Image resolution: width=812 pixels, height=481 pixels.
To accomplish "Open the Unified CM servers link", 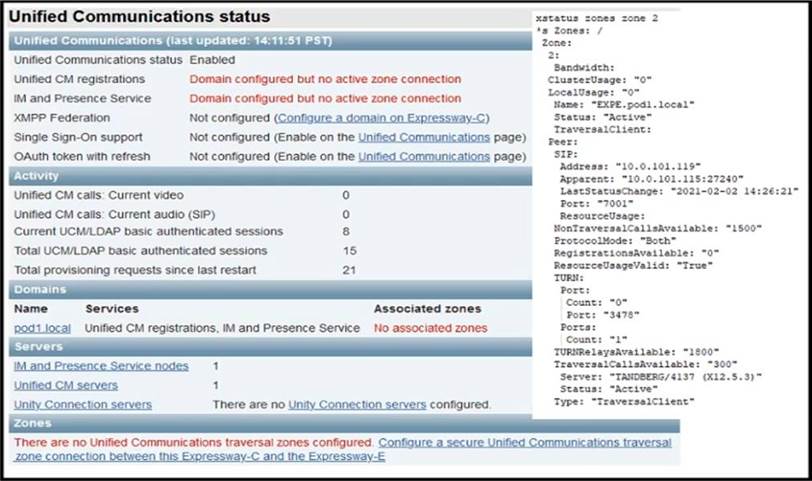I will [65, 385].
